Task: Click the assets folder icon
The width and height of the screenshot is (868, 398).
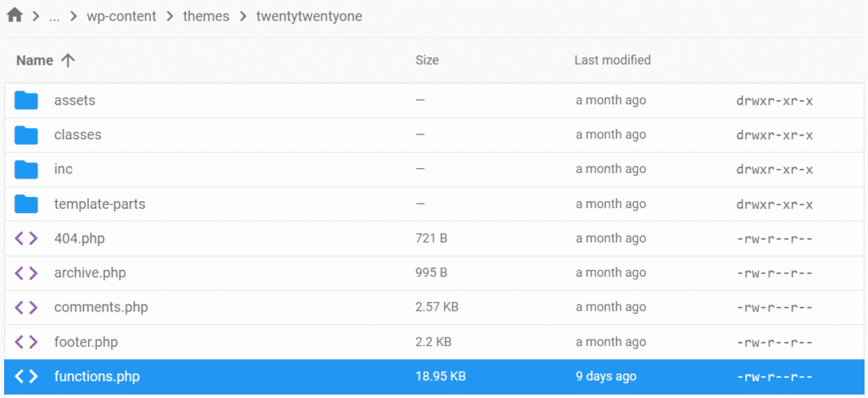Action: (x=26, y=101)
